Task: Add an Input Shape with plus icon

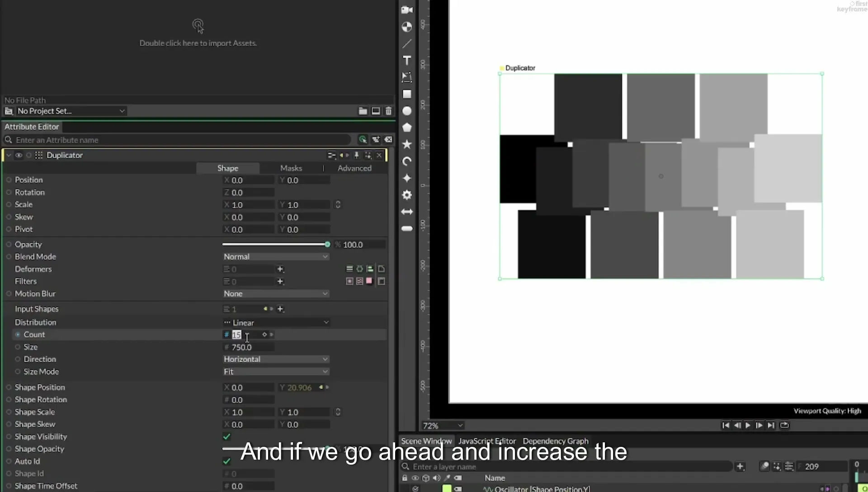Action: coord(280,309)
